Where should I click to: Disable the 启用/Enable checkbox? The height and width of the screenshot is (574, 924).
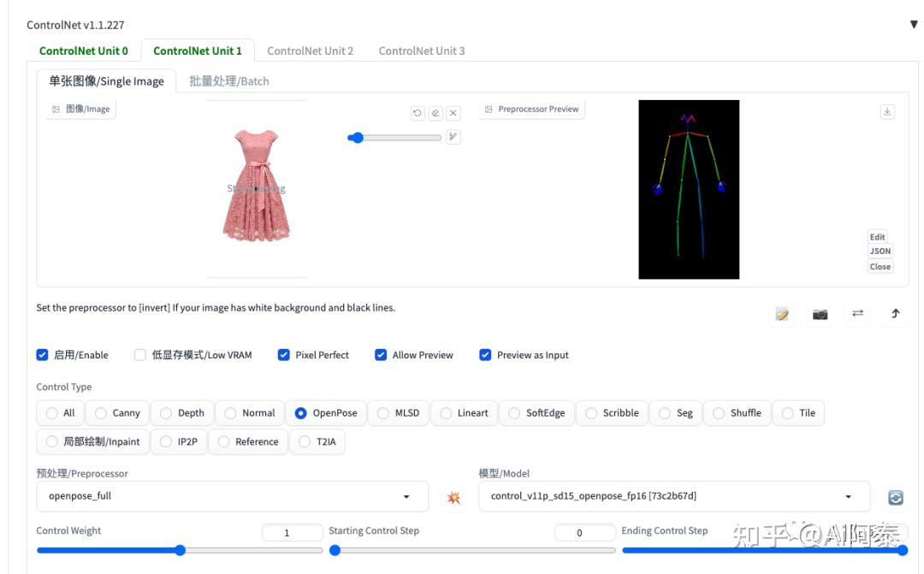coord(43,355)
